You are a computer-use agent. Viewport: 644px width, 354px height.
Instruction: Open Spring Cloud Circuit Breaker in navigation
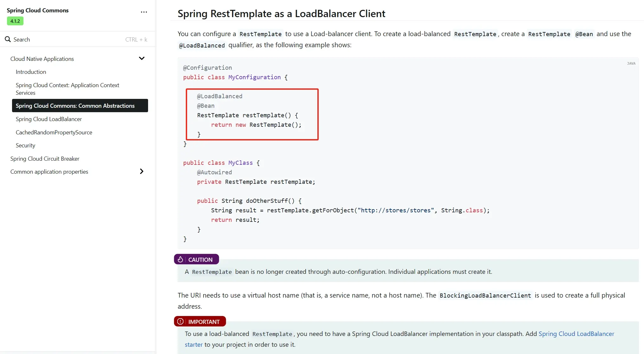[x=44, y=158]
